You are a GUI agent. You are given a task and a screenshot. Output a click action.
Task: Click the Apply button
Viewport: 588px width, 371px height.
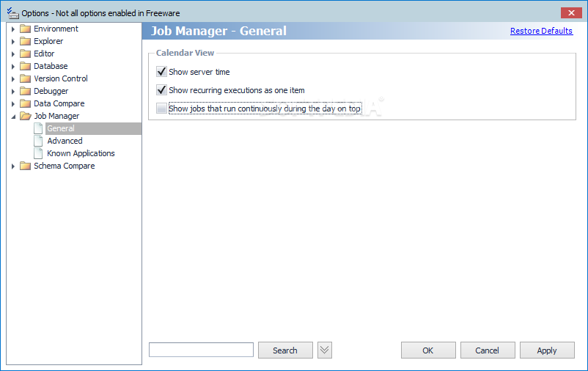coord(547,350)
